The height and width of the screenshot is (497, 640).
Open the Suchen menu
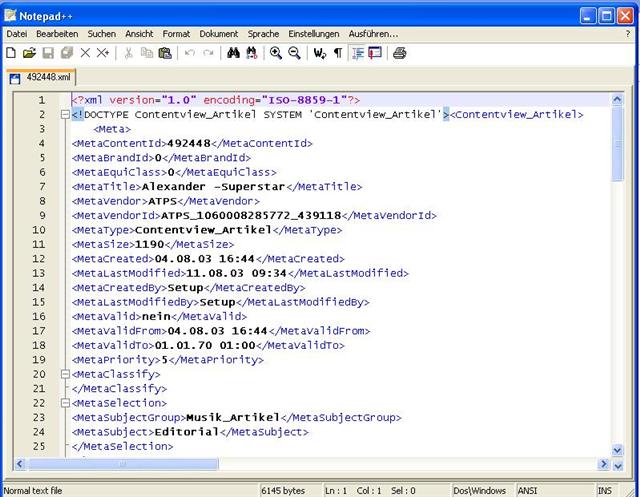tap(102, 34)
